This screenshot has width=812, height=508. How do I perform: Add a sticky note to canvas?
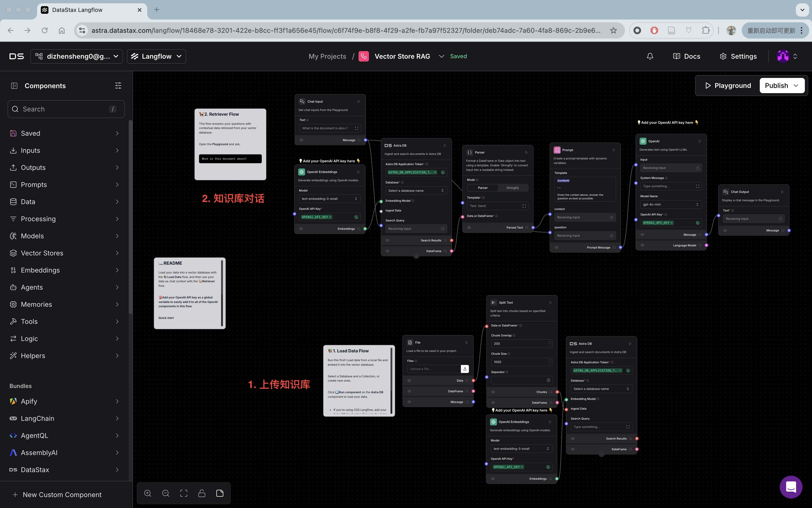[x=220, y=493]
